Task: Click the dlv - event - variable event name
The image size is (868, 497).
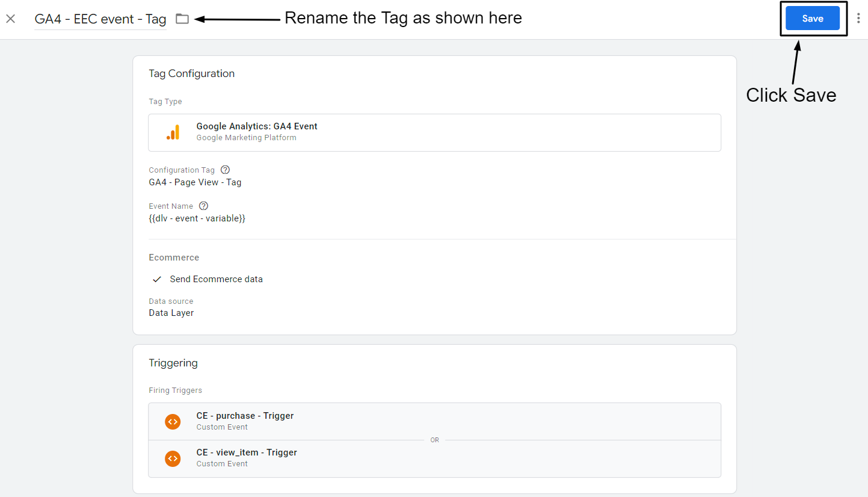Action: click(x=197, y=218)
